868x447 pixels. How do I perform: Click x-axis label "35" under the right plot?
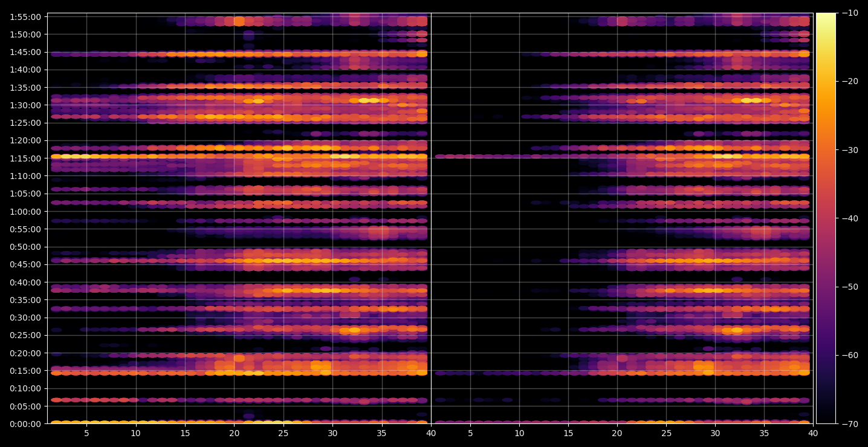point(764,433)
